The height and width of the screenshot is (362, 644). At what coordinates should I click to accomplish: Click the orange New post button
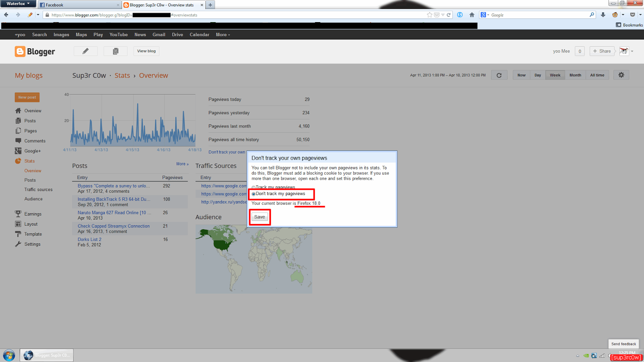tap(27, 97)
